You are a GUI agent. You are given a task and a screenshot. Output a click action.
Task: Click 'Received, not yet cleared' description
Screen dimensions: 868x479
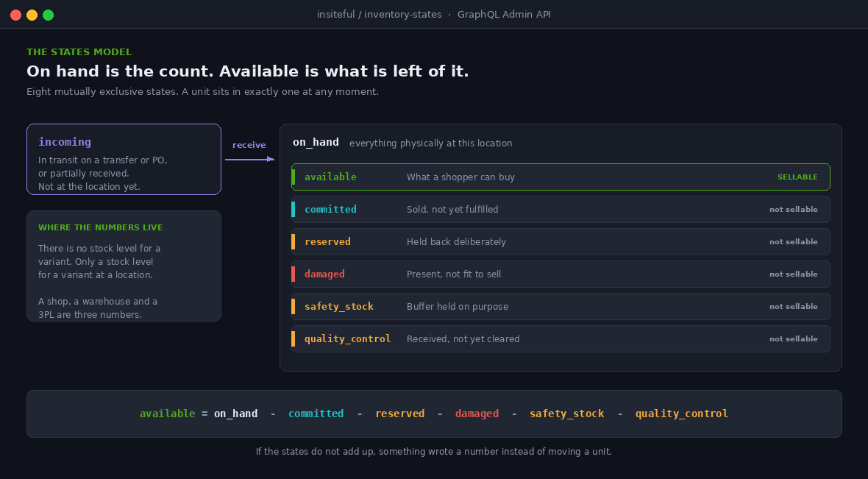click(x=463, y=339)
